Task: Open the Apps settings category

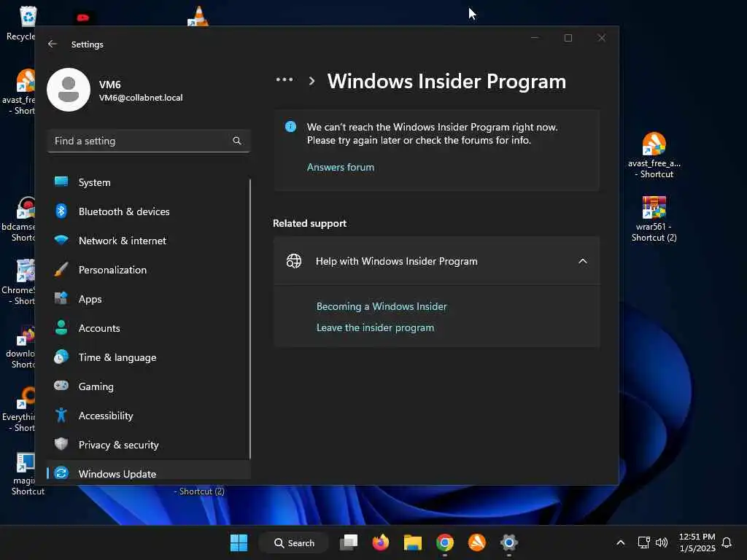Action: click(x=148, y=299)
